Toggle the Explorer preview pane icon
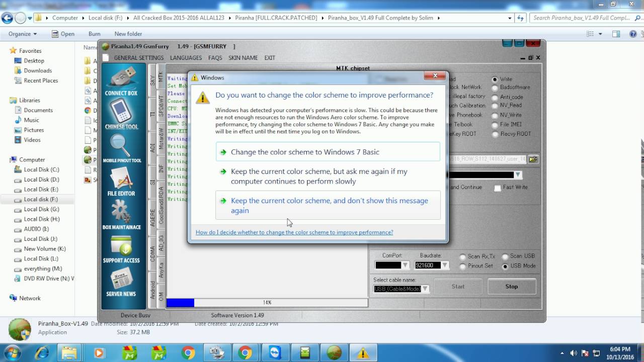Screen dimensions: 644x362 (x=616, y=34)
